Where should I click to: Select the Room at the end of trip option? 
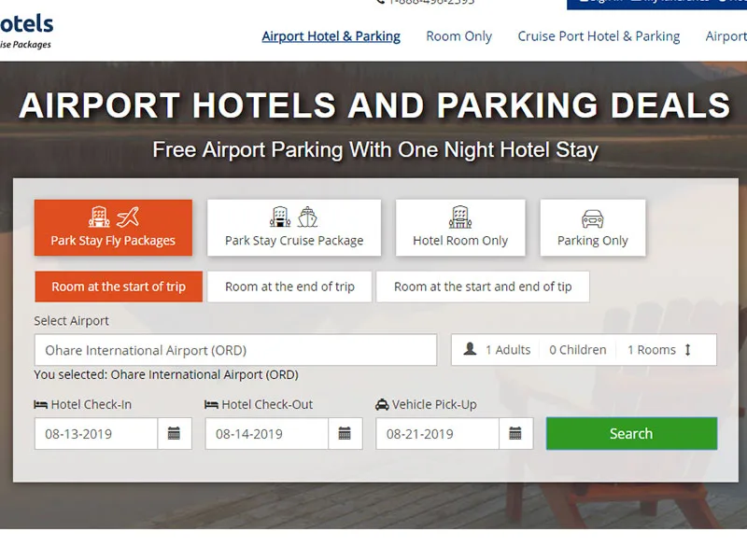click(289, 287)
